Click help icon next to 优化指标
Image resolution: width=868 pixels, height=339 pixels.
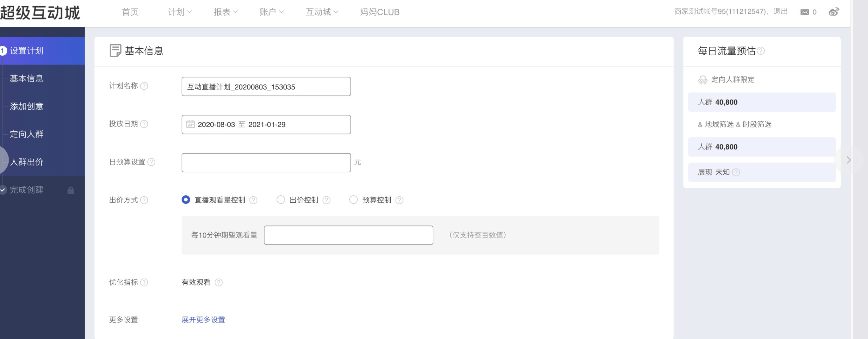[144, 282]
